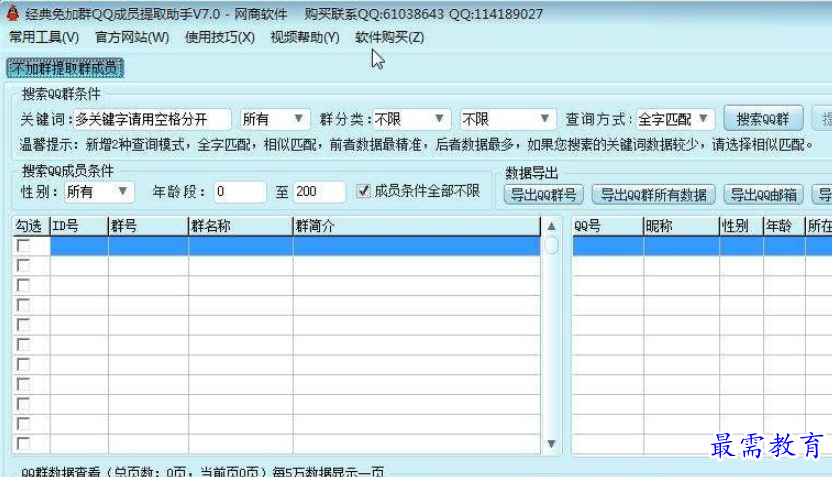Screen dimensions: 832x477
Task: Click the 勾选 column header
Action: (x=31, y=226)
